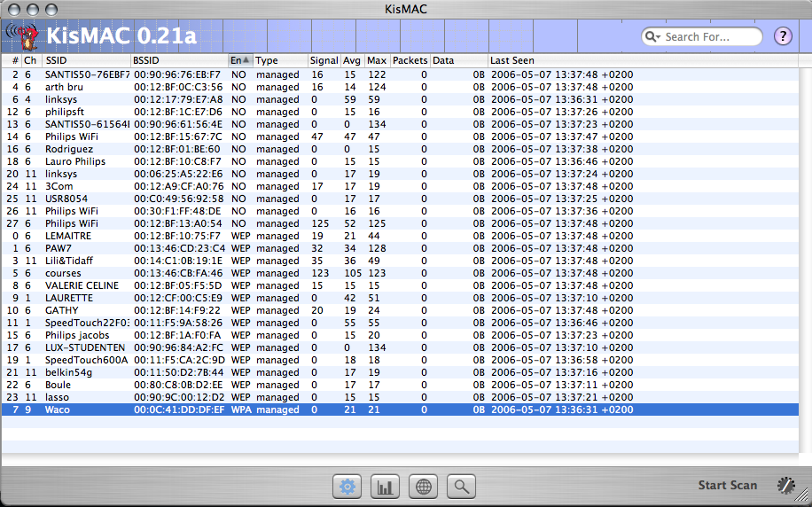This screenshot has width=812, height=507.
Task: Click the scan activity spinner icon
Action: [x=785, y=485]
